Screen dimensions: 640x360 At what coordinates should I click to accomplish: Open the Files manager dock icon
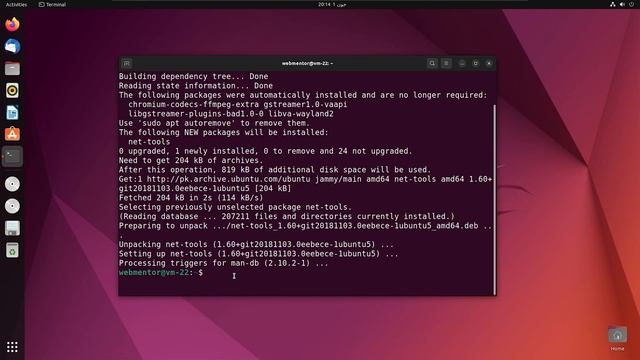(12, 68)
